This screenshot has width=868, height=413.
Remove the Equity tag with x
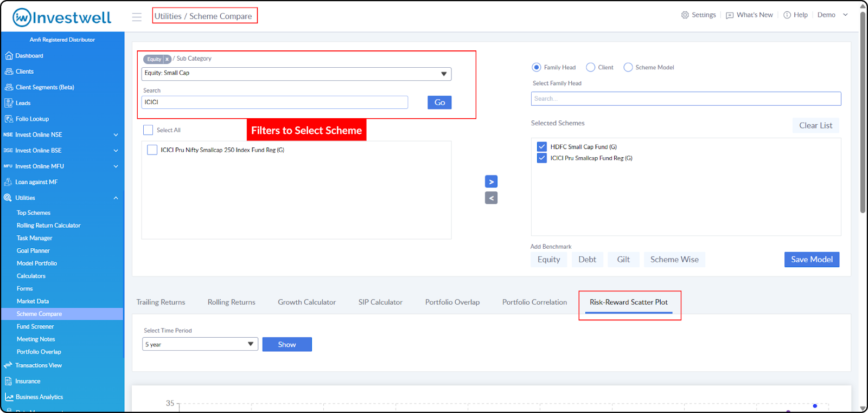click(x=167, y=59)
